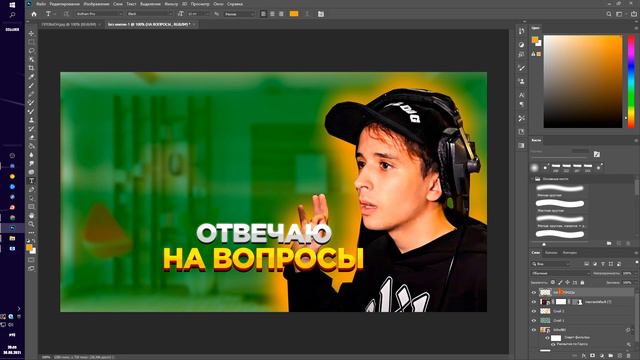640x360 pixels.
Task: Toggle visibility of Слой 2
Action: pyautogui.click(x=533, y=311)
